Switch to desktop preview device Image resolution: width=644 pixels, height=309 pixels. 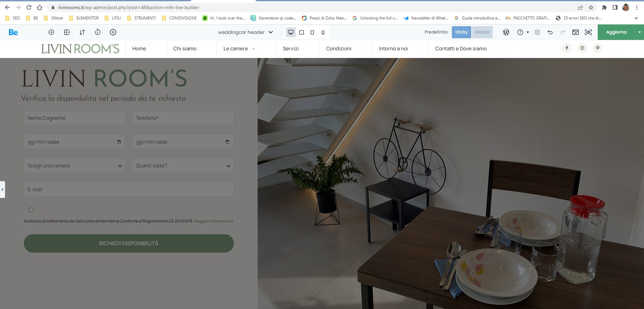click(291, 32)
